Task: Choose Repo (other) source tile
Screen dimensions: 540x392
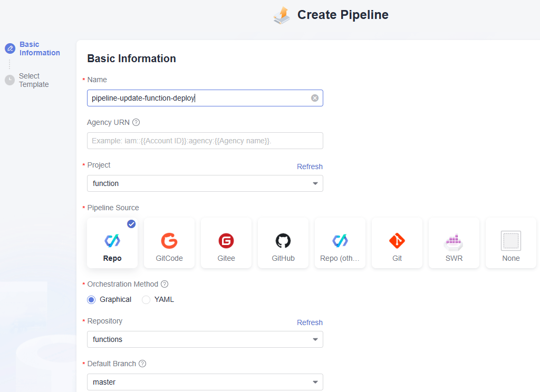Action: [x=340, y=243]
